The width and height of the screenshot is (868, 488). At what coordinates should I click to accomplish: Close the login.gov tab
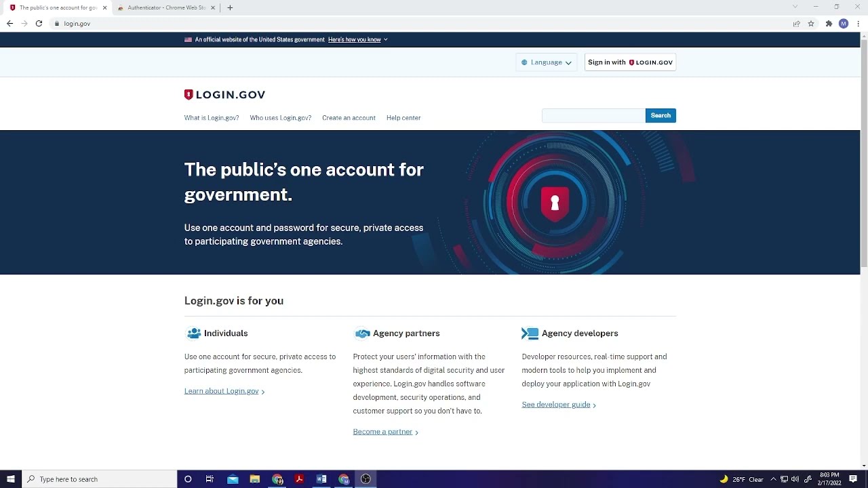pos(104,7)
